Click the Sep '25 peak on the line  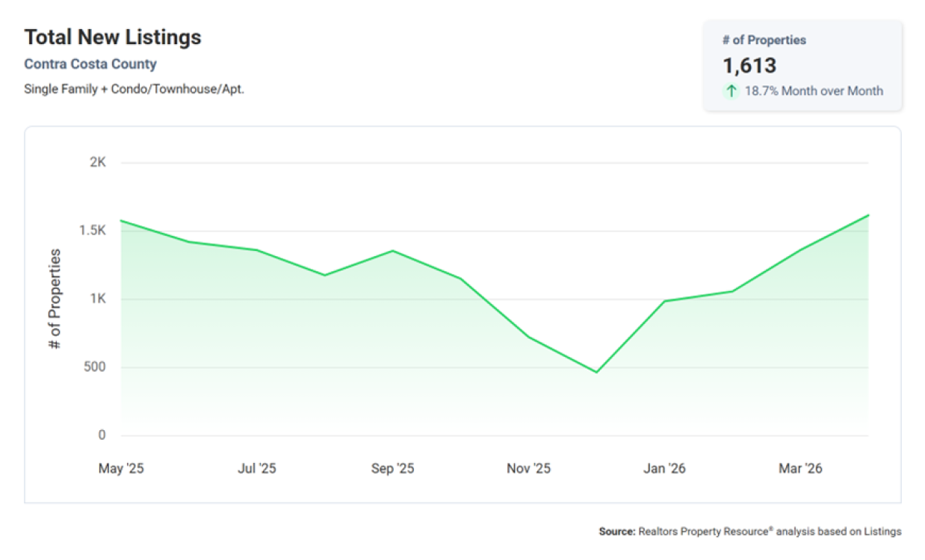(393, 251)
